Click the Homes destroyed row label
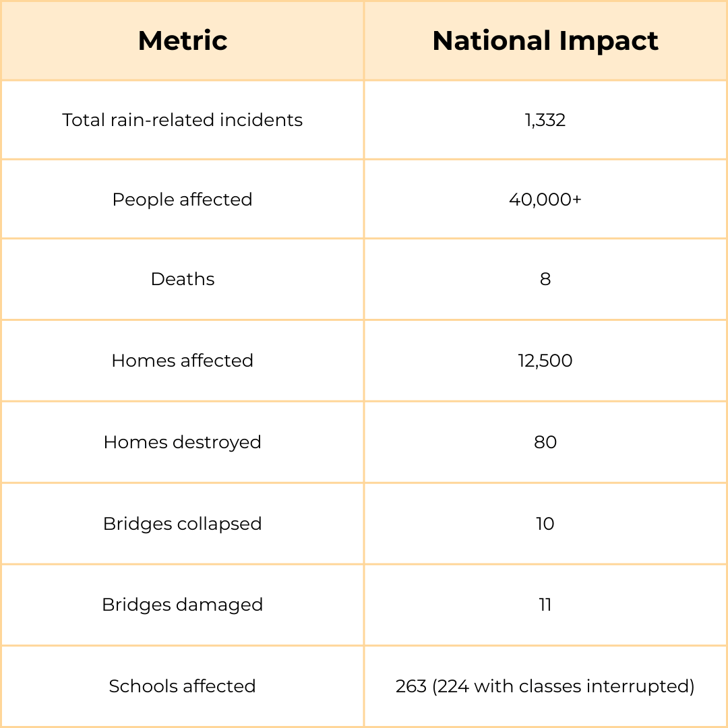Screen dimensions: 728x728 (x=183, y=442)
